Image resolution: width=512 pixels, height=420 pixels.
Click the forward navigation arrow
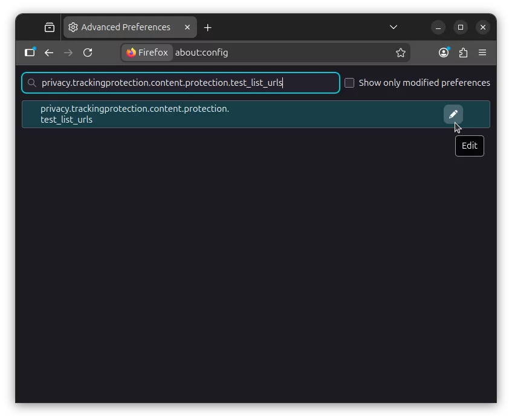coord(68,53)
